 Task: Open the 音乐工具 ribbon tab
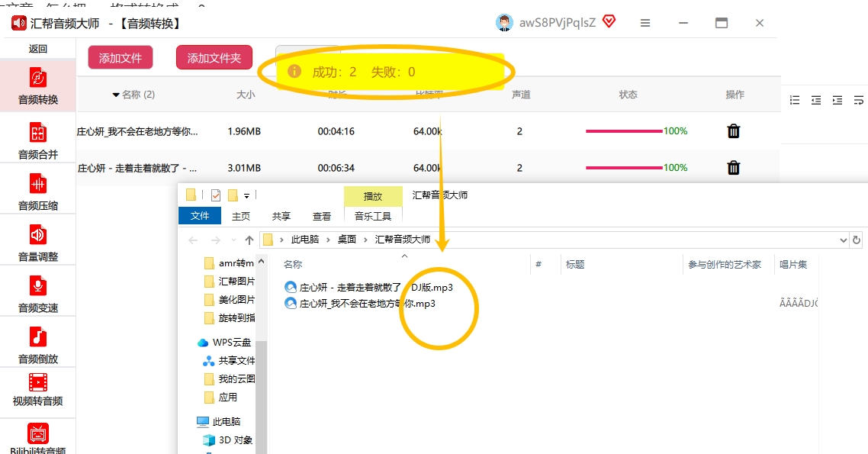(x=372, y=216)
